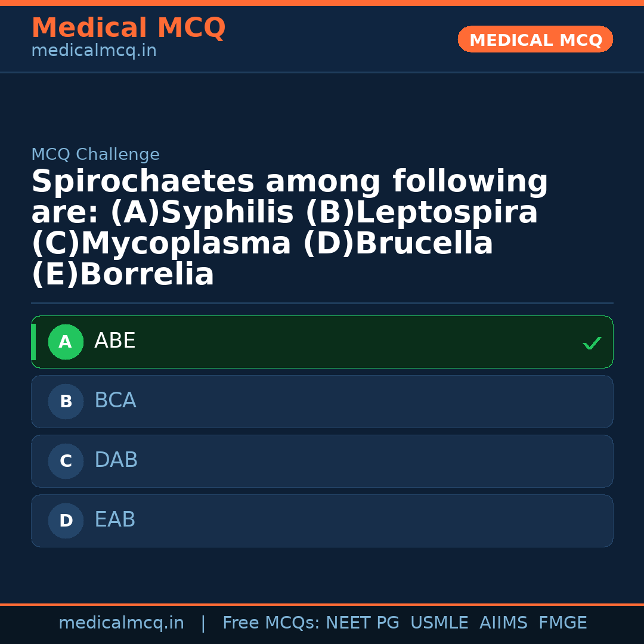The height and width of the screenshot is (644, 644).
Task: Click the Free MCQs label in the footer
Action: click(268, 623)
